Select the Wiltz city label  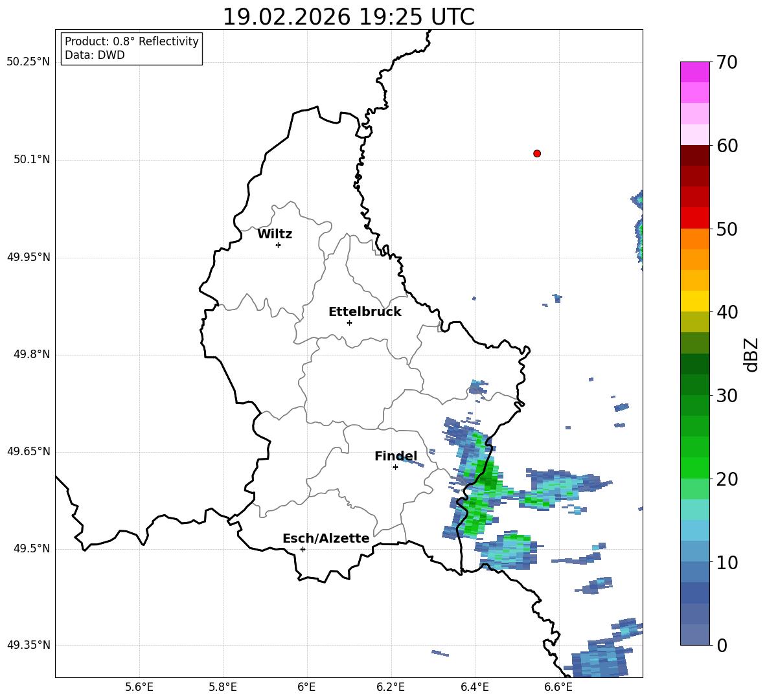click(275, 234)
